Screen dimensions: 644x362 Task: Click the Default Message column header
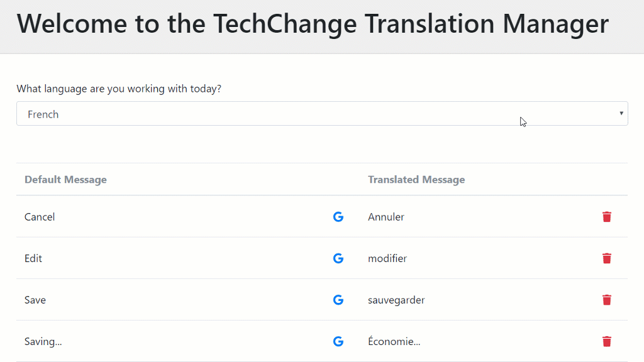coord(65,180)
